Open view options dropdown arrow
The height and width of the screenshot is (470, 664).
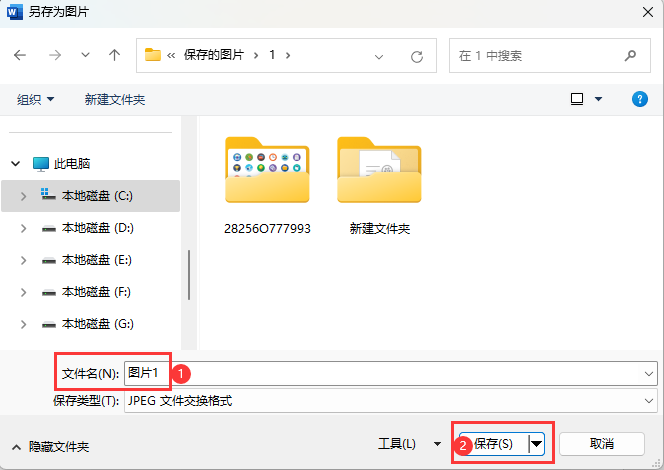(x=598, y=99)
